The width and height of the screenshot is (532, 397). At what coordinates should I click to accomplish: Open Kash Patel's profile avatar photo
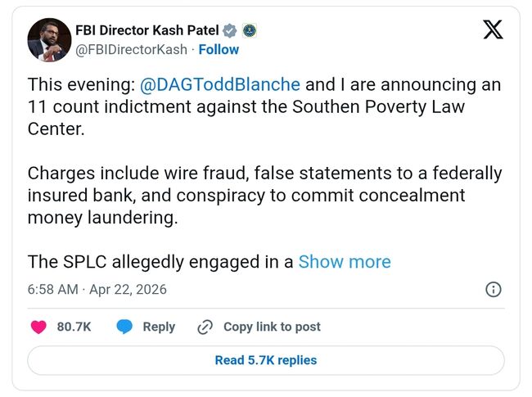point(49,39)
